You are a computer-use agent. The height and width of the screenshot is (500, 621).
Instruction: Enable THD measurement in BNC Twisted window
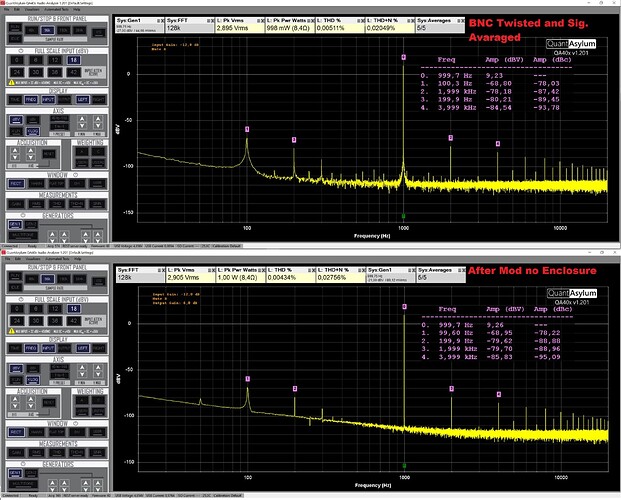[x=57, y=204]
